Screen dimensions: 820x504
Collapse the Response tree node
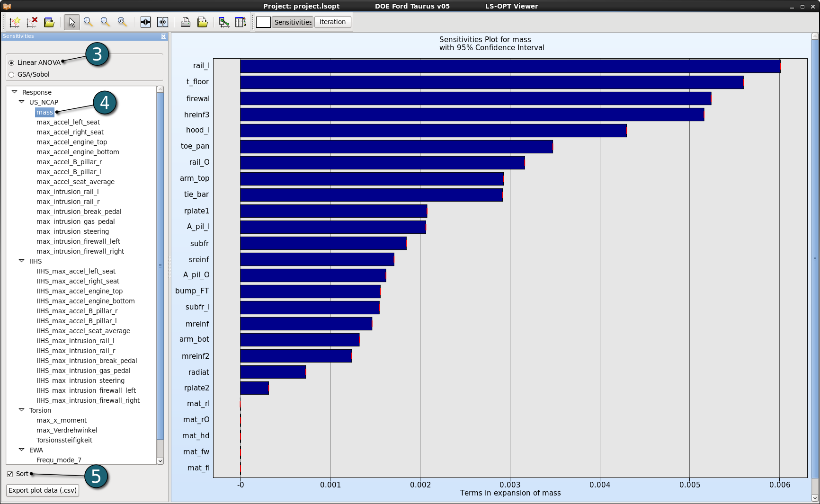pyautogui.click(x=14, y=92)
